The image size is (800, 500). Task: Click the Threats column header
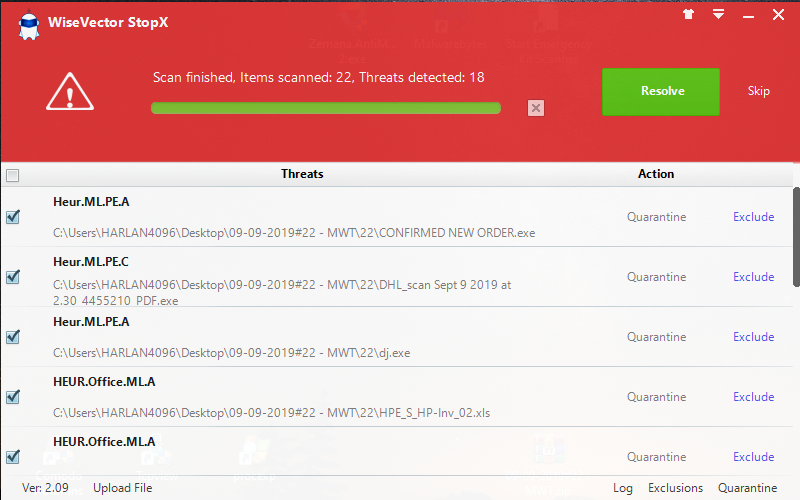point(302,174)
